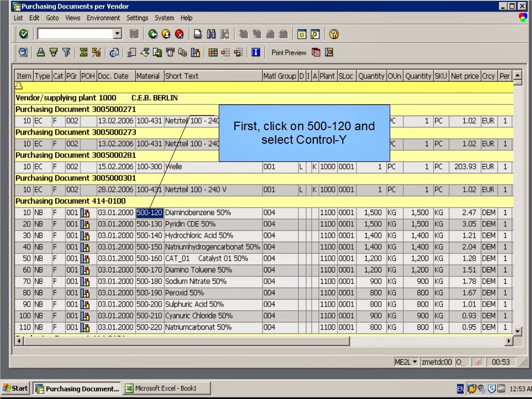Select the Export to Excel icon
This screenshot has width=532, height=399.
pyautogui.click(x=131, y=52)
